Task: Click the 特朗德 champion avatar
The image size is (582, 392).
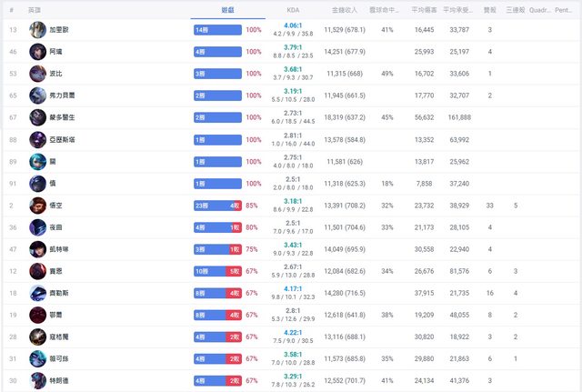Action: (x=37, y=380)
